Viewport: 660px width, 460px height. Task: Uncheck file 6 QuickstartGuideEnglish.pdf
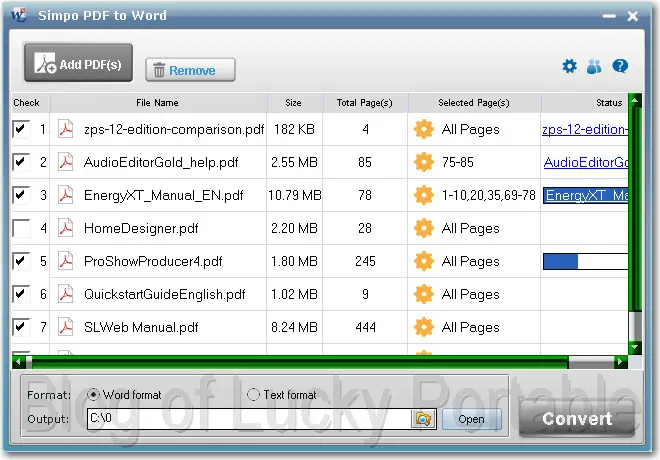coord(21,294)
